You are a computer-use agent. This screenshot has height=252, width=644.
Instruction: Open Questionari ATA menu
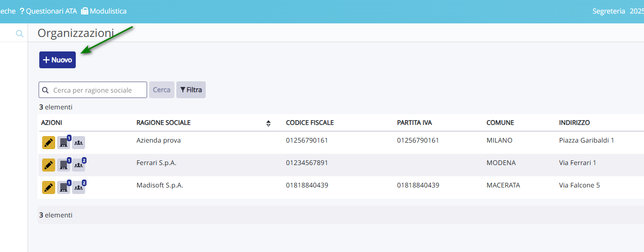48,11
